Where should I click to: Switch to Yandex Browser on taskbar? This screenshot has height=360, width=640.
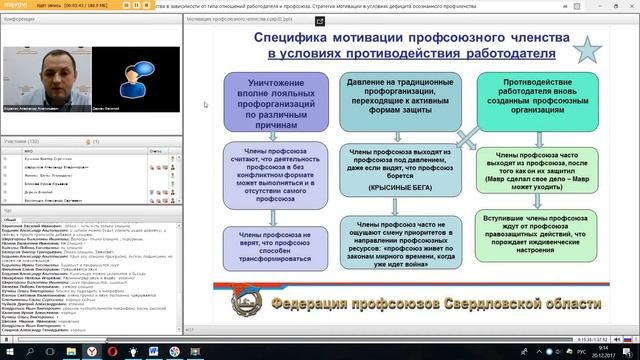click(x=92, y=351)
